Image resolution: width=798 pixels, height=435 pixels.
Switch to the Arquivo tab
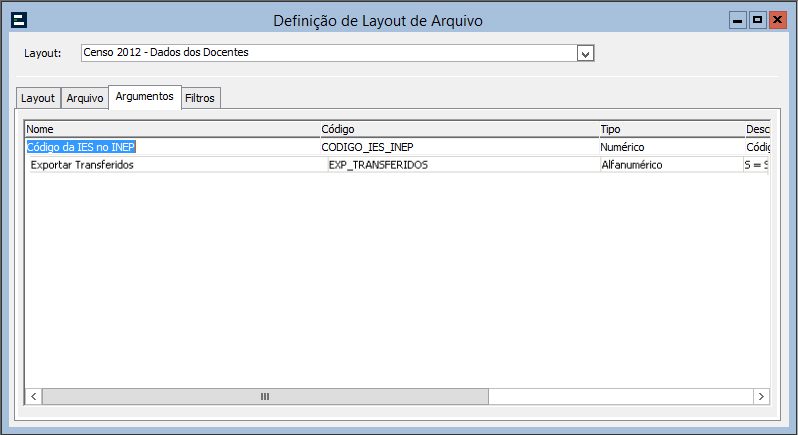click(85, 98)
